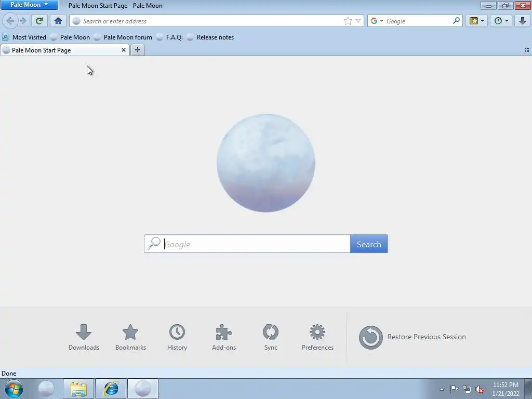Select the Pale Moon Start Page tab
The height and width of the screenshot is (399, 532).
click(64, 50)
